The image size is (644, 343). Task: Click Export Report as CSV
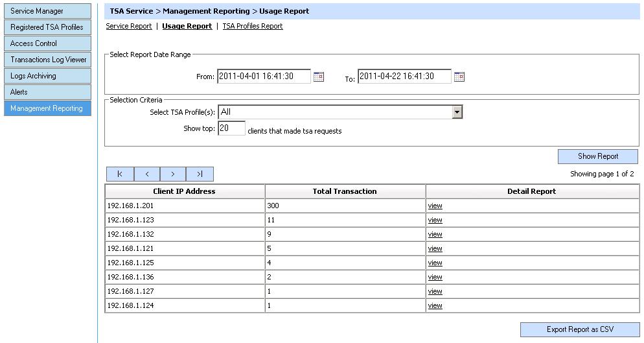[x=580, y=329]
